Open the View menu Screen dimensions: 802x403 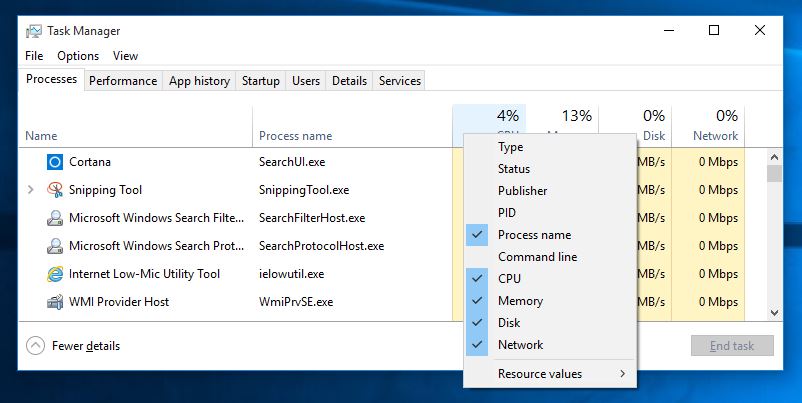(125, 56)
